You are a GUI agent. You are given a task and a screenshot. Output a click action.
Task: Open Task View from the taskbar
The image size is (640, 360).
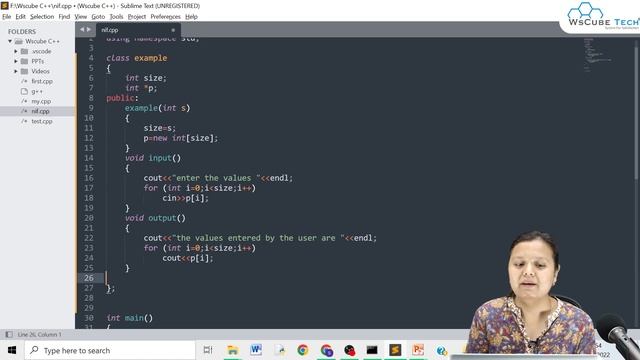208,350
